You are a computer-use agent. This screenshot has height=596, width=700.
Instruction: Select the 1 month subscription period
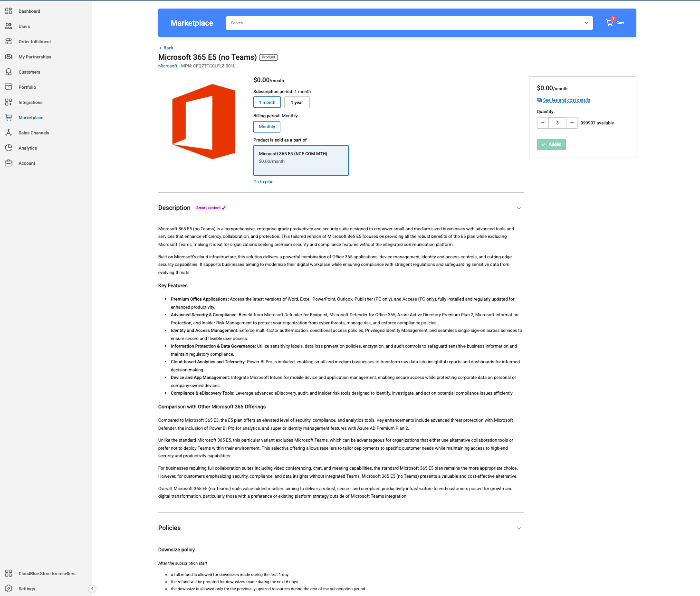pyautogui.click(x=267, y=102)
